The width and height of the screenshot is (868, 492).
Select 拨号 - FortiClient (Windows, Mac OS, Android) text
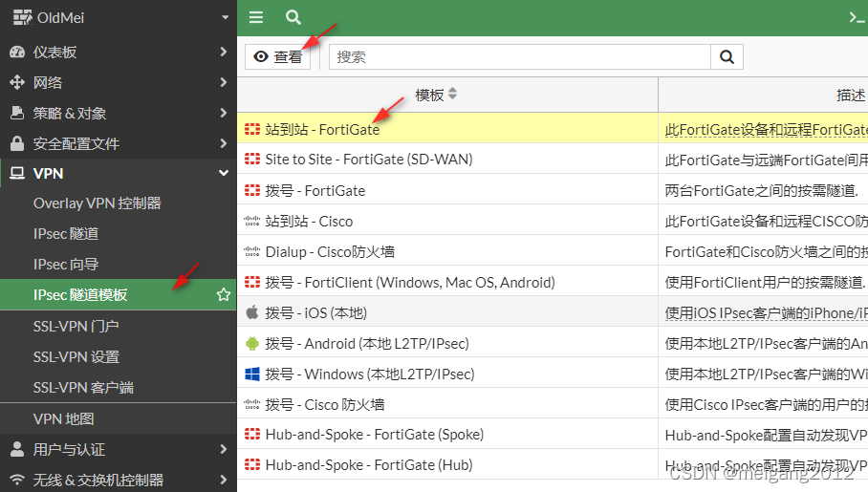click(410, 282)
